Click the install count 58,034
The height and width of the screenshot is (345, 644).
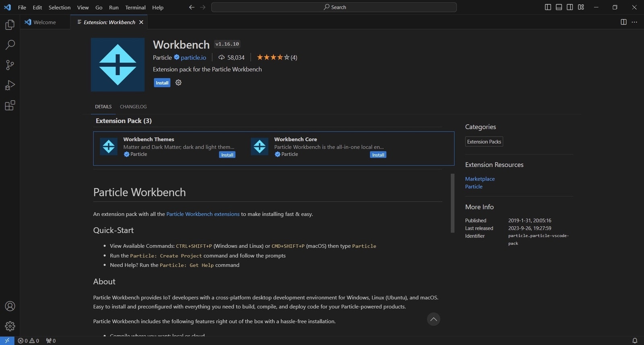coord(231,57)
